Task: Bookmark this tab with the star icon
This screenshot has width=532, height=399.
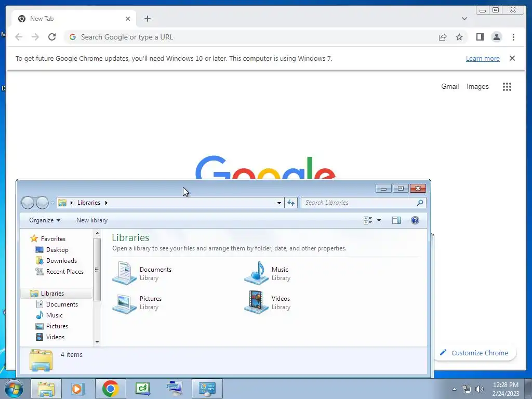Action: click(x=459, y=37)
